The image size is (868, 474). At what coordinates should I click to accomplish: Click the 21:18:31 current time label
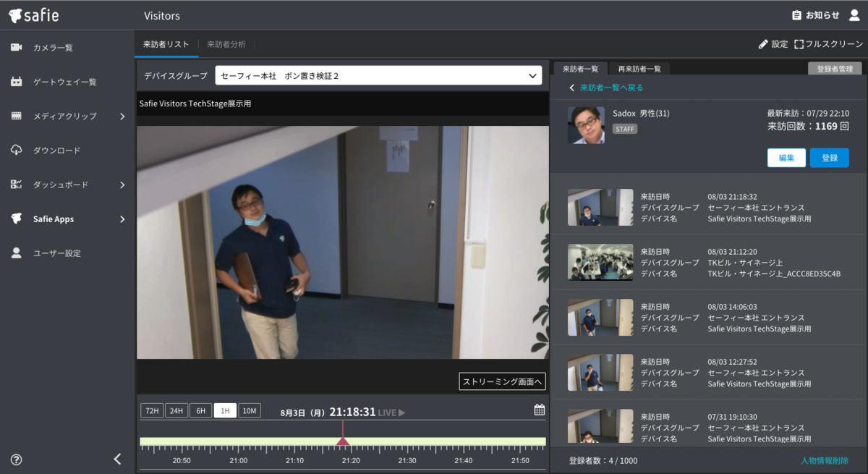pos(352,412)
